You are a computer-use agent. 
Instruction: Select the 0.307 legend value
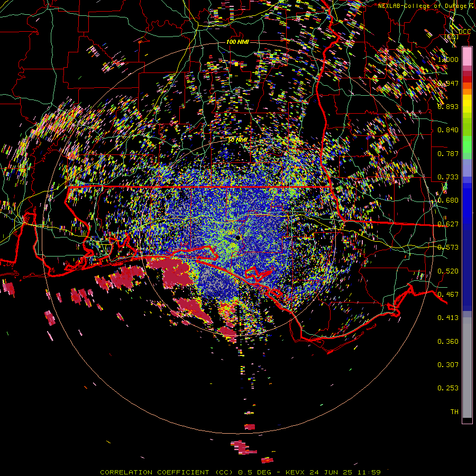[448, 365]
